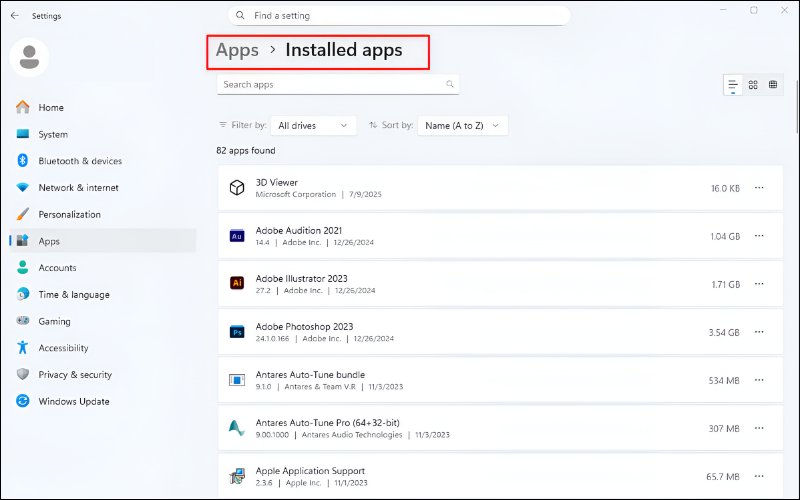
Task: Open the user profile avatar
Action: 29,57
